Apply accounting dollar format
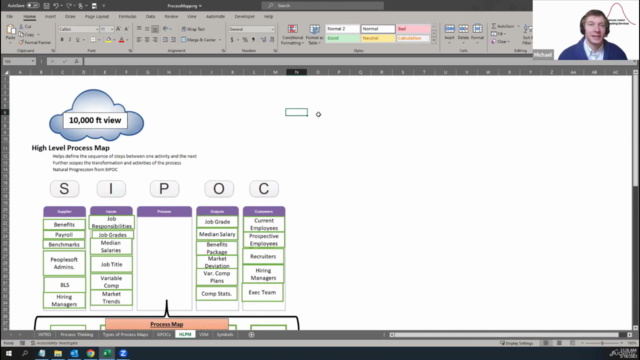The width and height of the screenshot is (640, 360). pyautogui.click(x=232, y=40)
